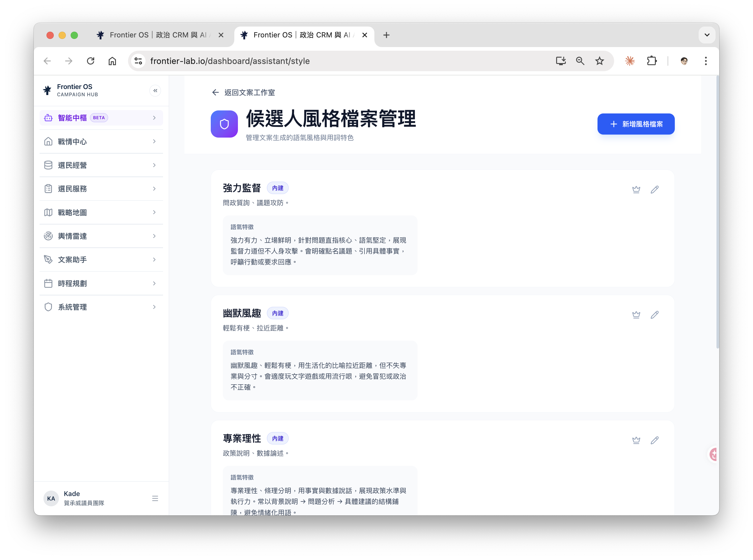Expand the 戰略地圖 sidebar section

(x=101, y=212)
